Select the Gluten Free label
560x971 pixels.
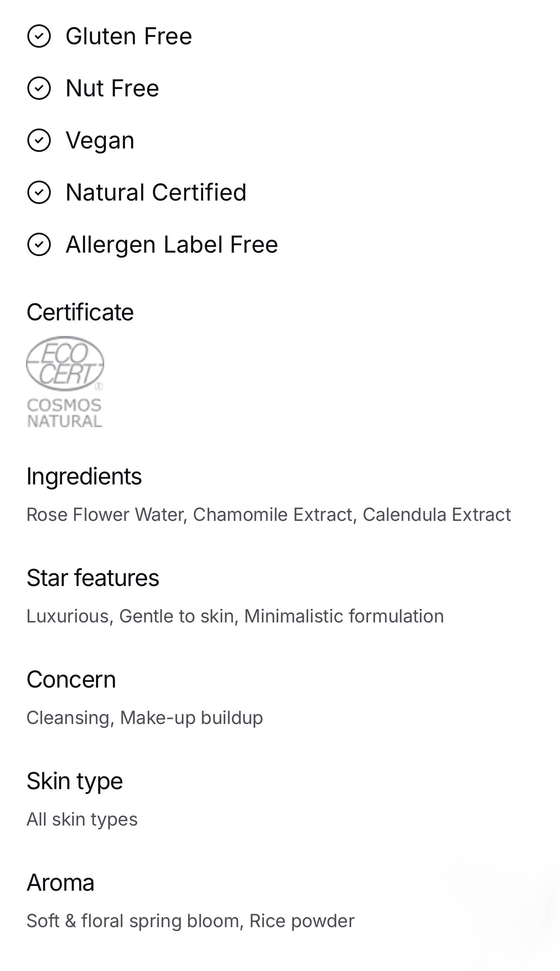(x=128, y=36)
